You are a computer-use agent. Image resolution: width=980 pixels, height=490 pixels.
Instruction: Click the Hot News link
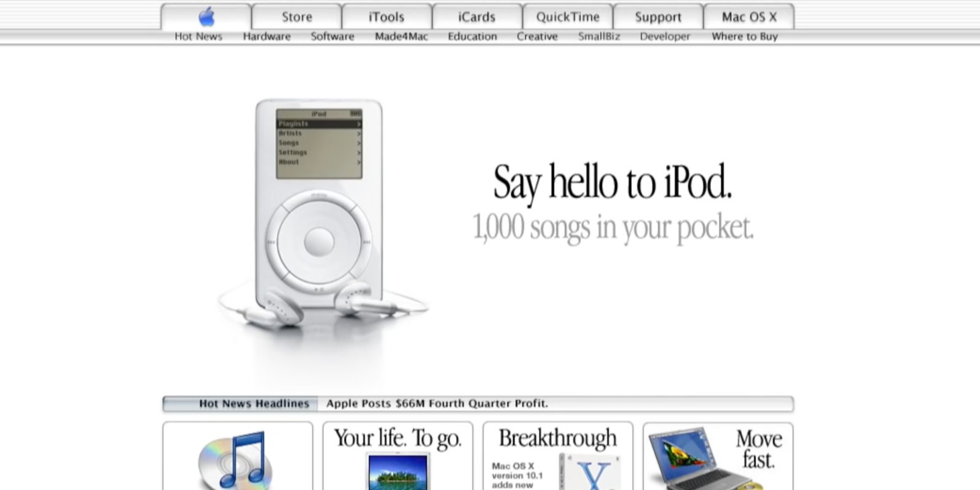(198, 37)
